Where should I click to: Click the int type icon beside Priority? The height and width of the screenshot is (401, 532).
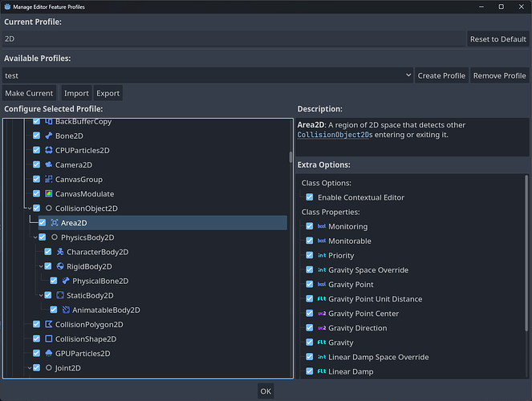[x=322, y=255]
